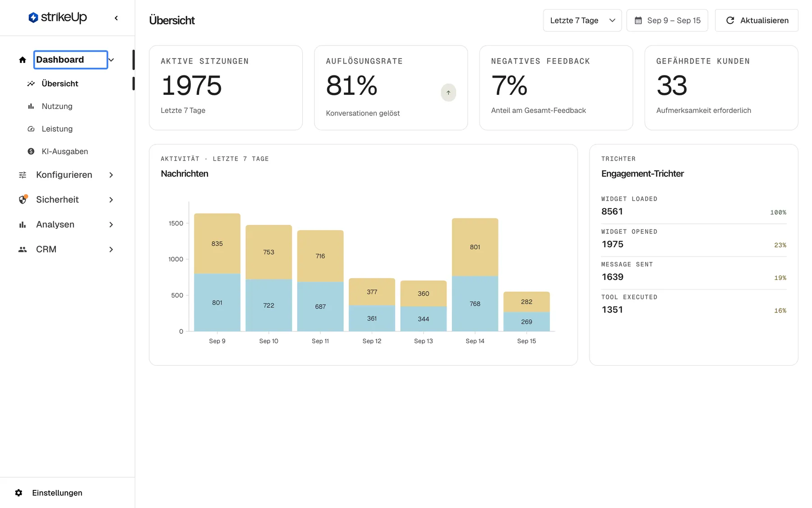The width and height of the screenshot is (812, 508).
Task: Click the Aktualisieren button
Action: 757,20
